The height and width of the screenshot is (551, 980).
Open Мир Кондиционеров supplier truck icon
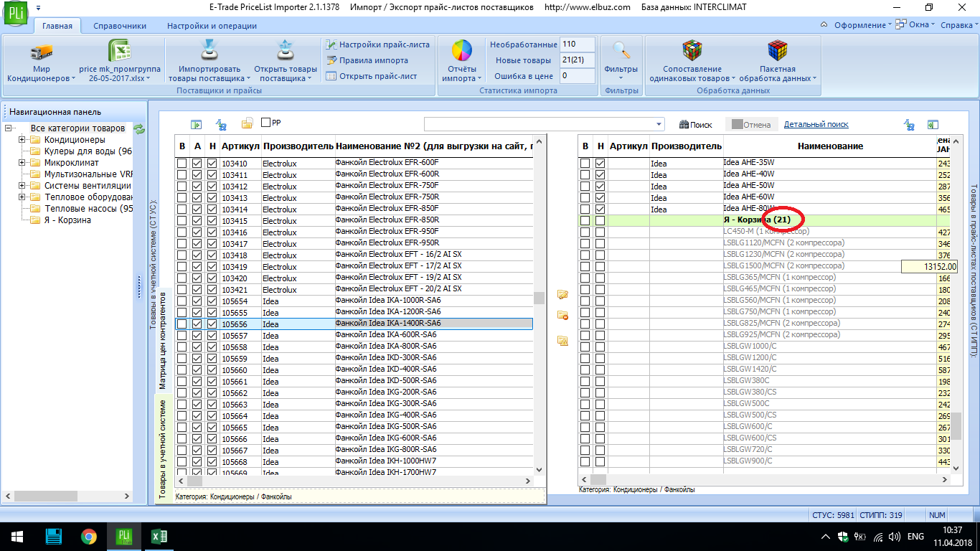coord(42,52)
